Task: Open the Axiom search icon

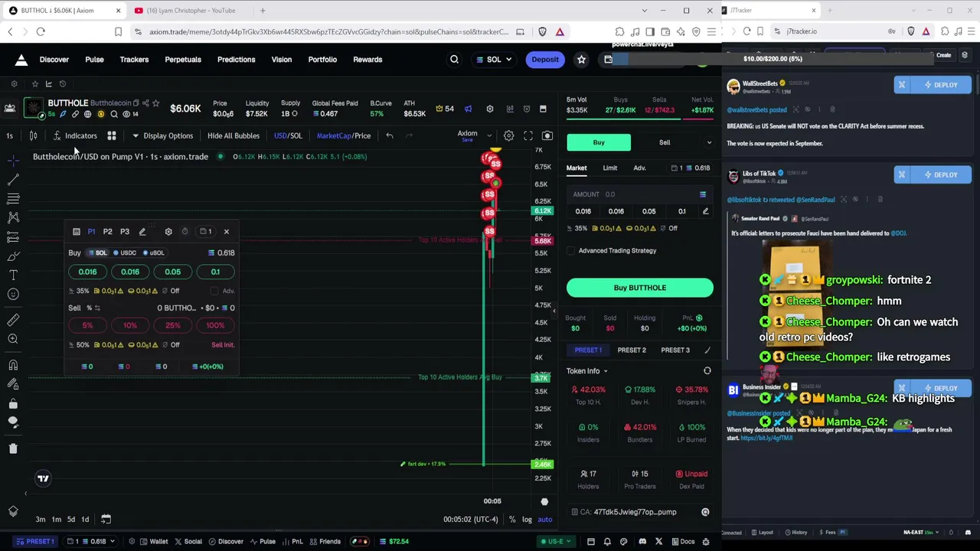Action: 454,60
